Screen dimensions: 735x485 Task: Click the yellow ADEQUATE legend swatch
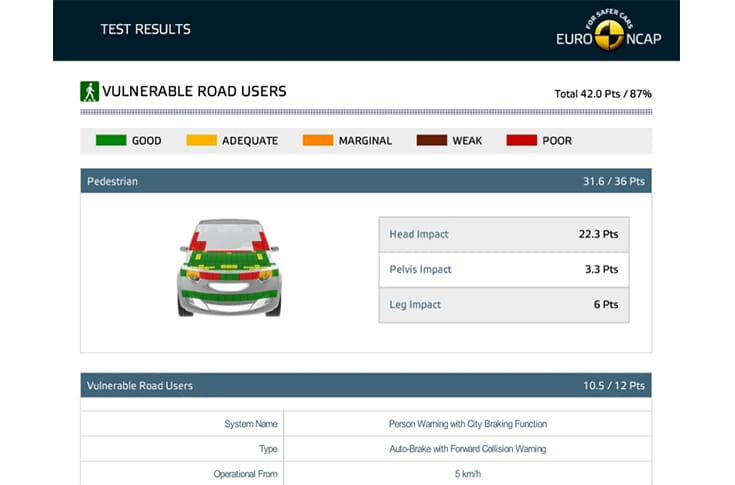pyautogui.click(x=201, y=141)
